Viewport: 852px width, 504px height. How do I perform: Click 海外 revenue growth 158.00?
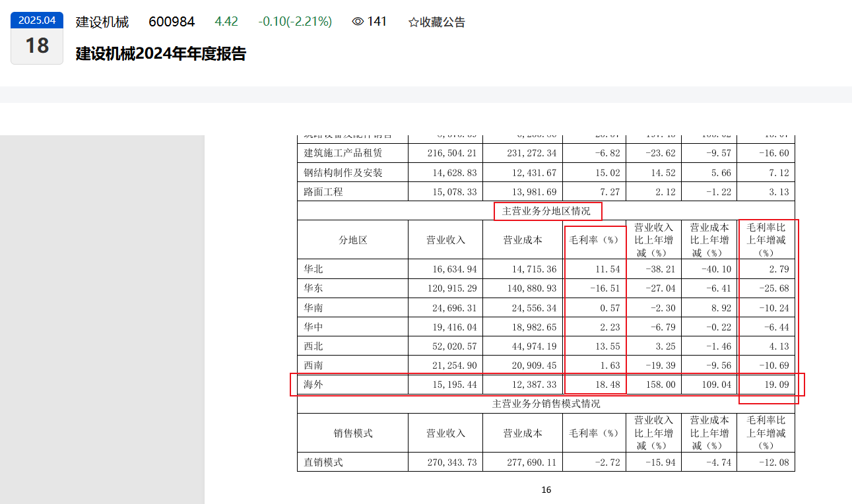(x=660, y=384)
